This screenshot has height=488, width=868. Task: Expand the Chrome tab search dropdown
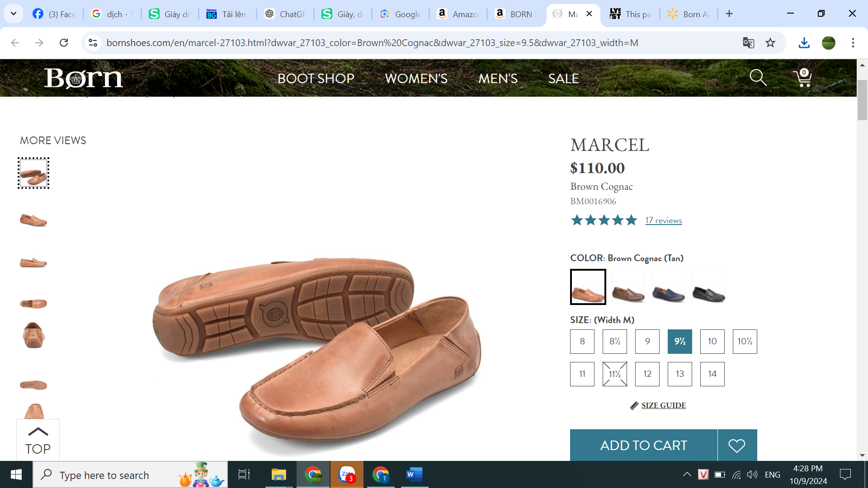point(14,14)
